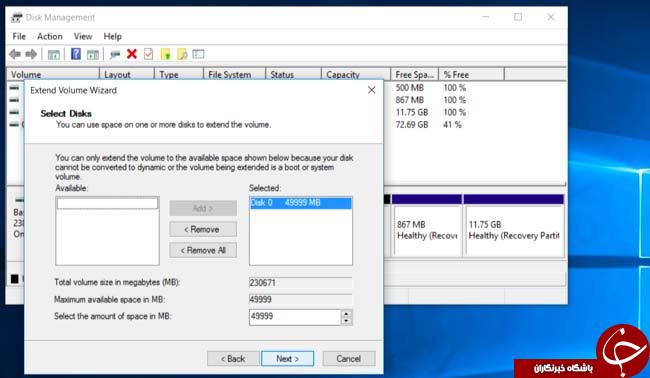Sort by the Free Space column header
The height and width of the screenshot is (378, 650).
(415, 75)
